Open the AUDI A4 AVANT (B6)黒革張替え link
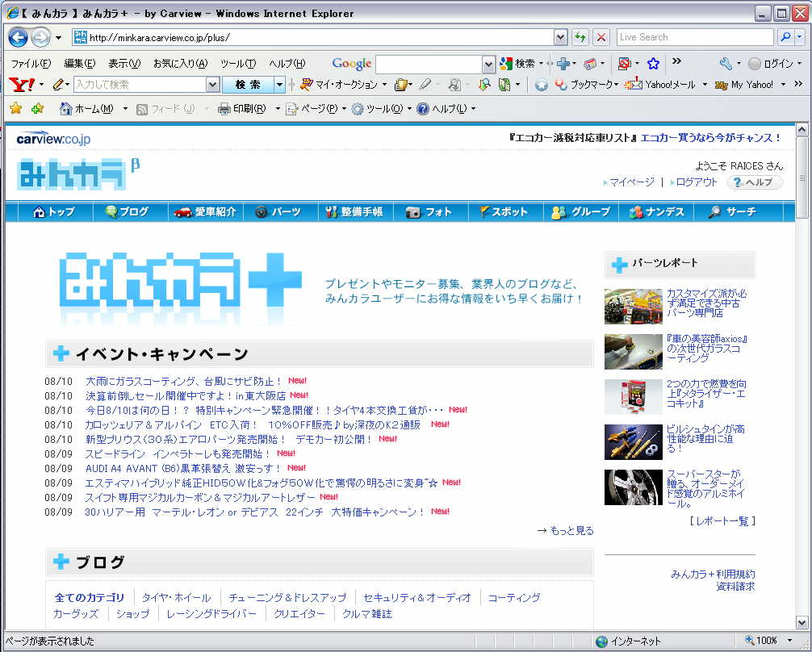Image resolution: width=812 pixels, height=652 pixels. pyautogui.click(x=183, y=468)
